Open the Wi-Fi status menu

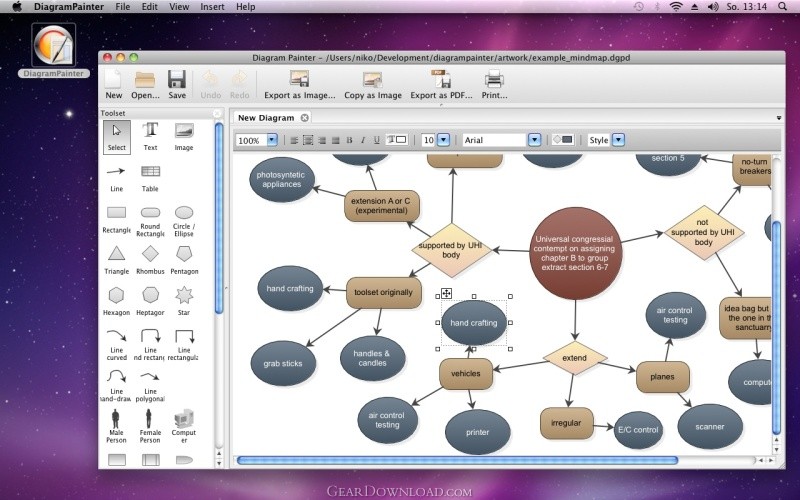tap(676, 7)
